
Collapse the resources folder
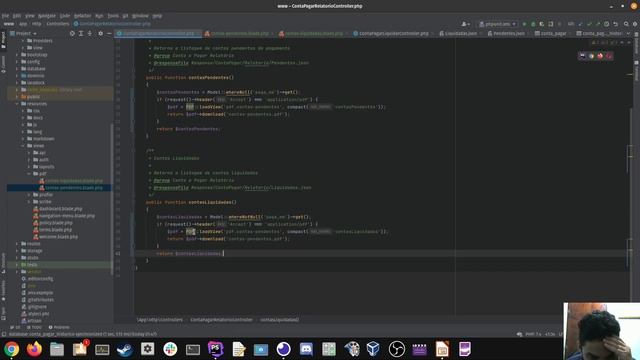pyautogui.click(x=17, y=104)
